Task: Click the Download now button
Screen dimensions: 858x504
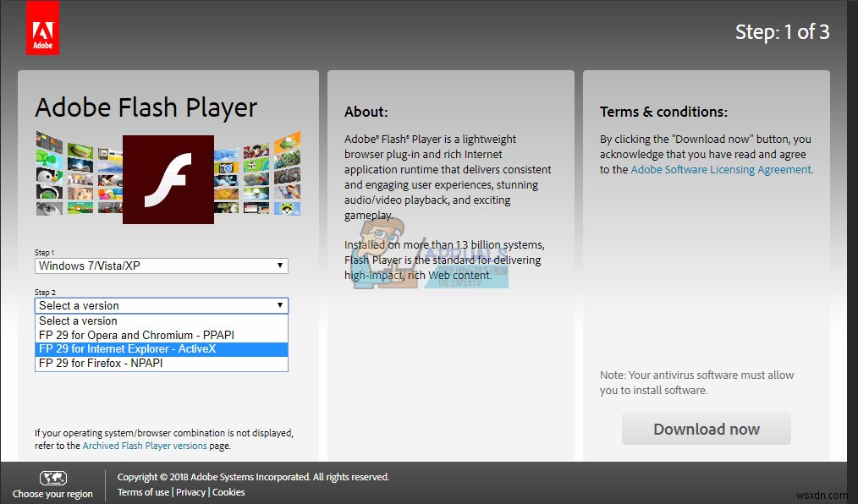Action: coord(707,429)
